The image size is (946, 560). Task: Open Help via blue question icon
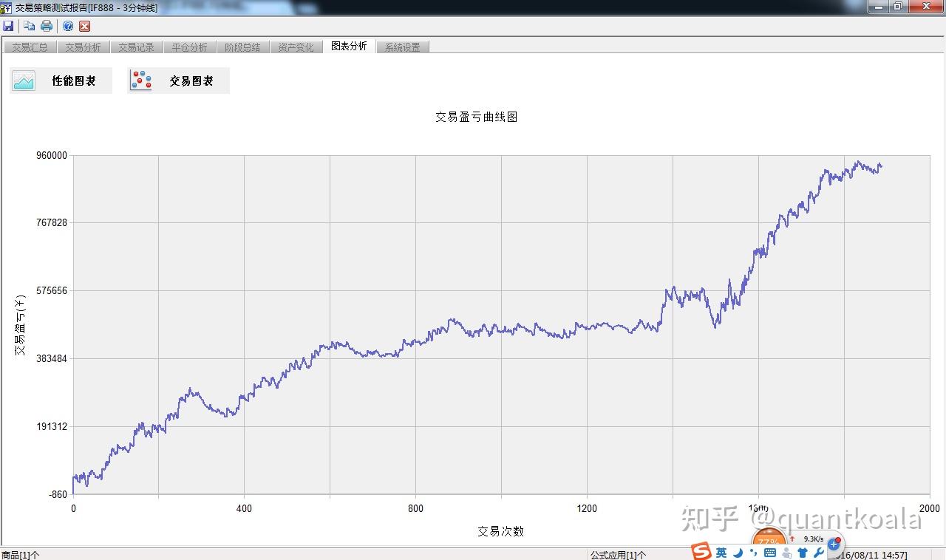pyautogui.click(x=68, y=26)
